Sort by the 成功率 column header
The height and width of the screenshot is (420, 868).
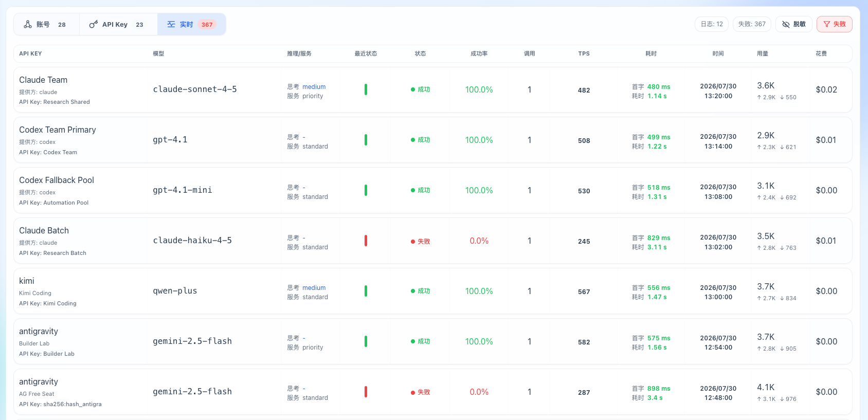point(479,53)
